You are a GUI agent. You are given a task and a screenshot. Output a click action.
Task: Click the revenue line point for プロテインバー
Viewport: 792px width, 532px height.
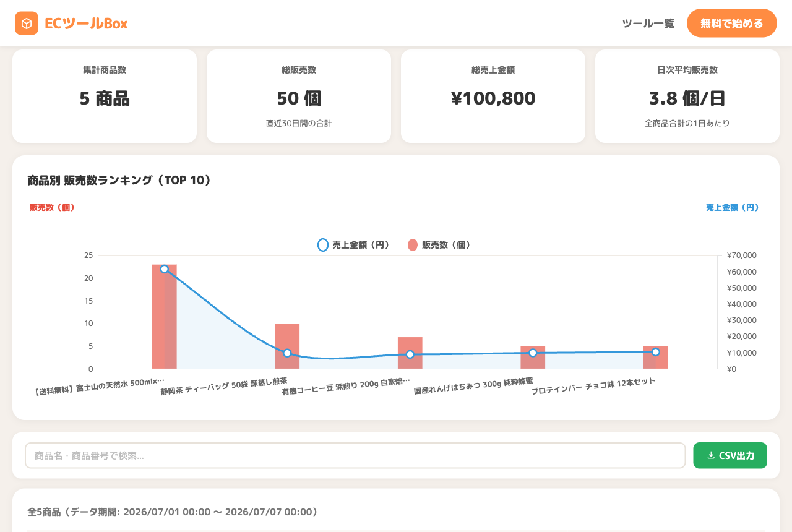656,352
